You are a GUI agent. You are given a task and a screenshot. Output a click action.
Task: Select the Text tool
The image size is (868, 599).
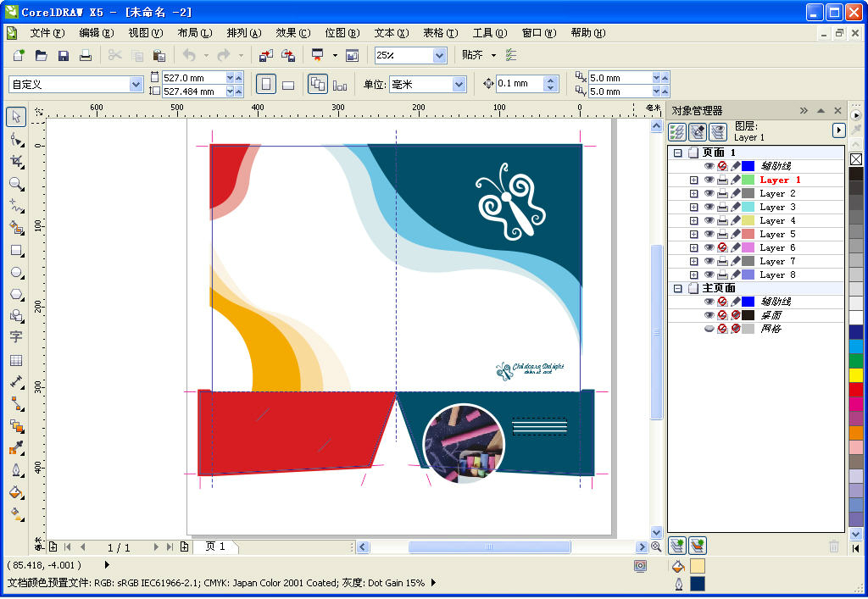click(x=15, y=336)
